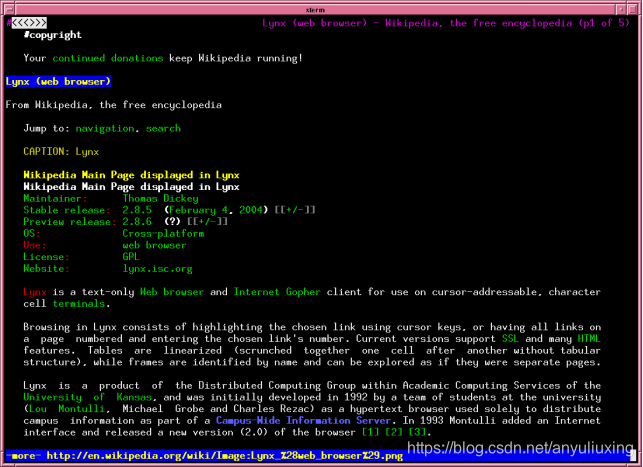Follow the 'Internet Gopher' link
Image resolution: width=643 pixels, height=467 pixels.
(x=277, y=292)
